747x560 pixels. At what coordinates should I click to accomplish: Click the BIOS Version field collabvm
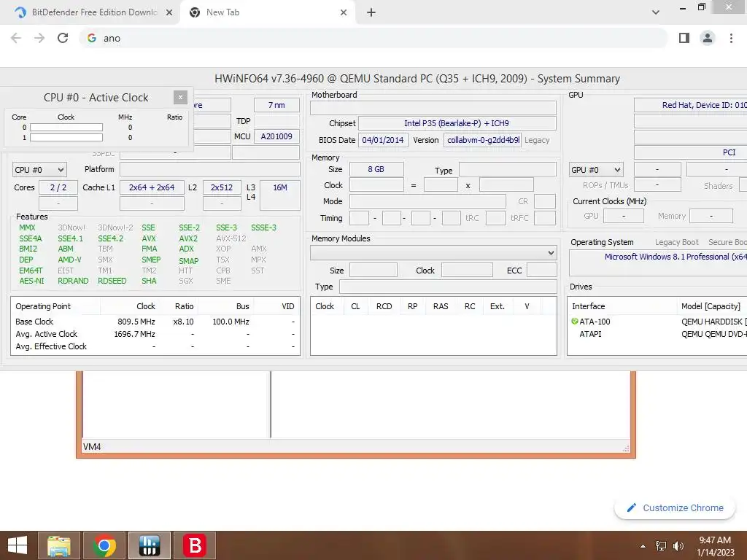point(483,140)
